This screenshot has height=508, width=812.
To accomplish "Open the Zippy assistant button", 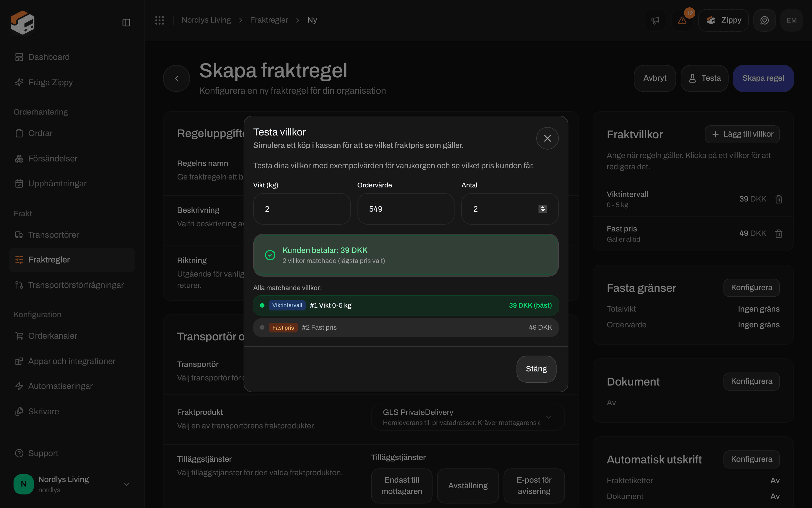I will point(723,20).
